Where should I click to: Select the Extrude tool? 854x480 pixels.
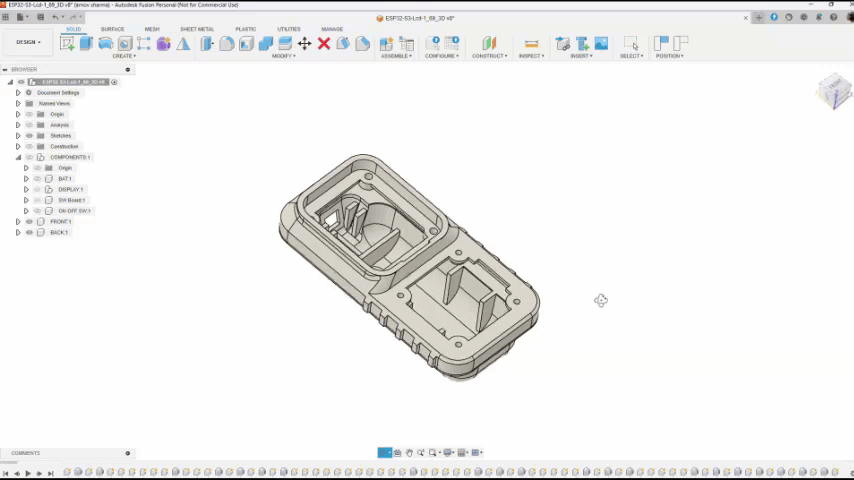pos(86,44)
